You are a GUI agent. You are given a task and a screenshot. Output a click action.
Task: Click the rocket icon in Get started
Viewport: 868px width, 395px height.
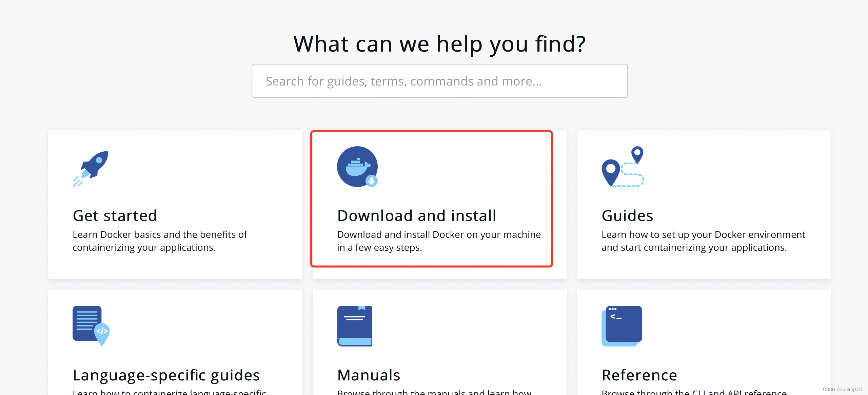coord(91,169)
